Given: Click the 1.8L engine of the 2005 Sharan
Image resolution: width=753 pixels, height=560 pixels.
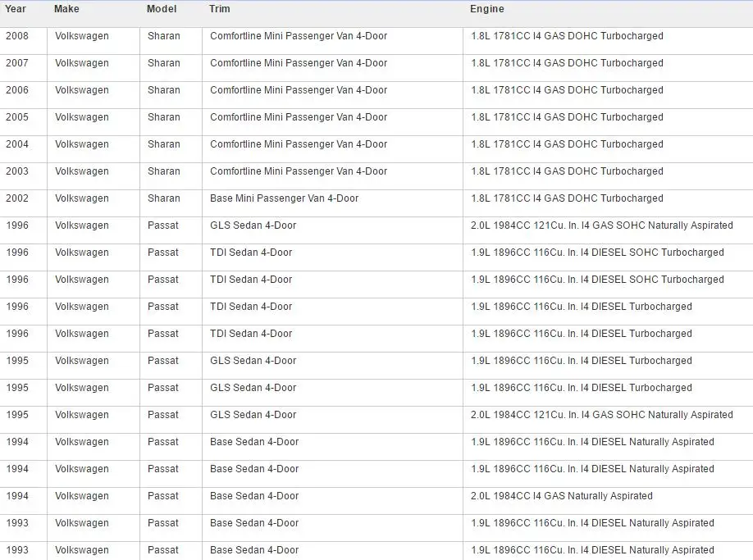Looking at the screenshot, I should pyautogui.click(x=567, y=117).
